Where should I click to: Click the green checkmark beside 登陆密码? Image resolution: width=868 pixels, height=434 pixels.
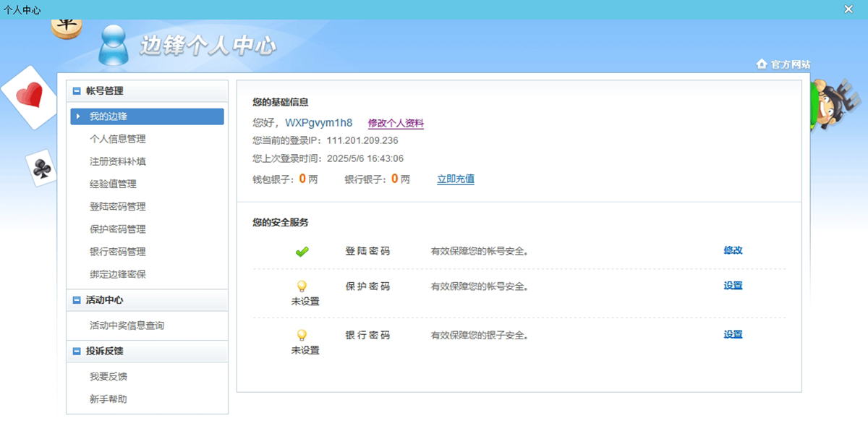click(x=302, y=251)
